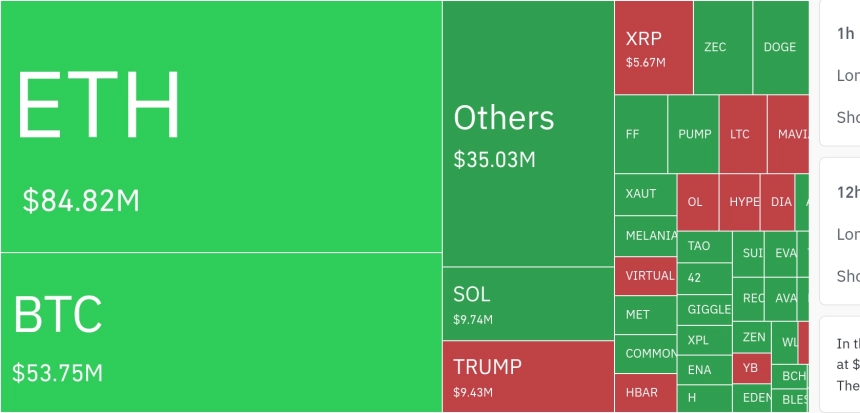Click the SOL heatmap tile
The width and height of the screenshot is (860, 413).
click(528, 304)
